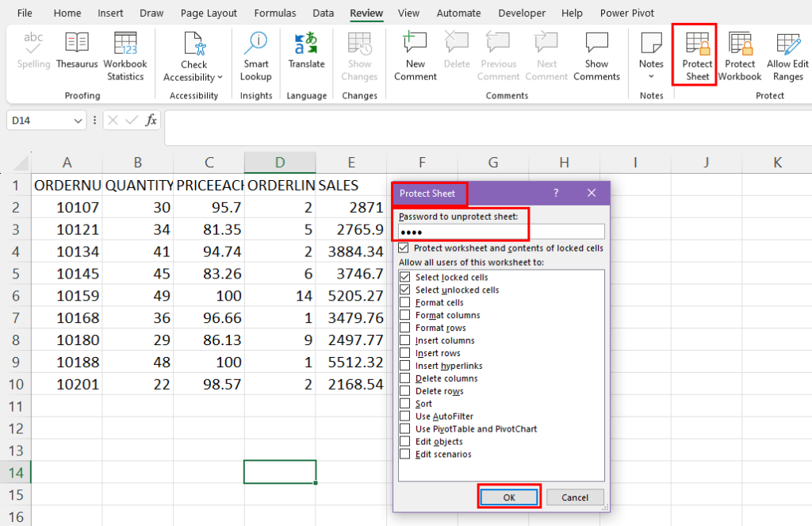The height and width of the screenshot is (526, 812).
Task: Click cell D6 value 14
Action: (x=280, y=295)
